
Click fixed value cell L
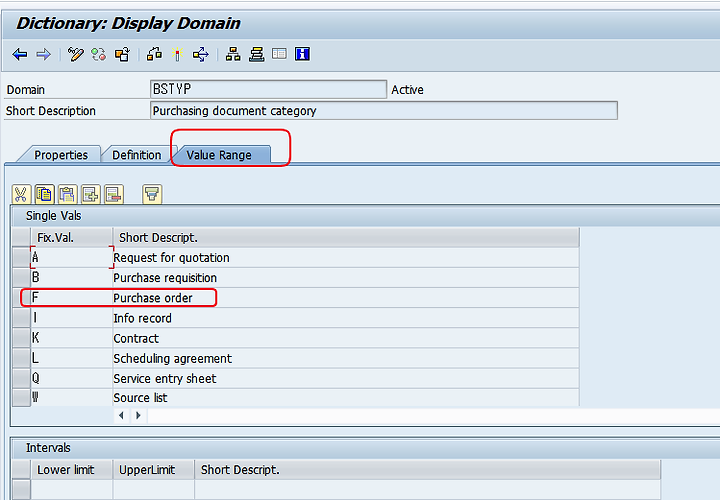(72, 358)
